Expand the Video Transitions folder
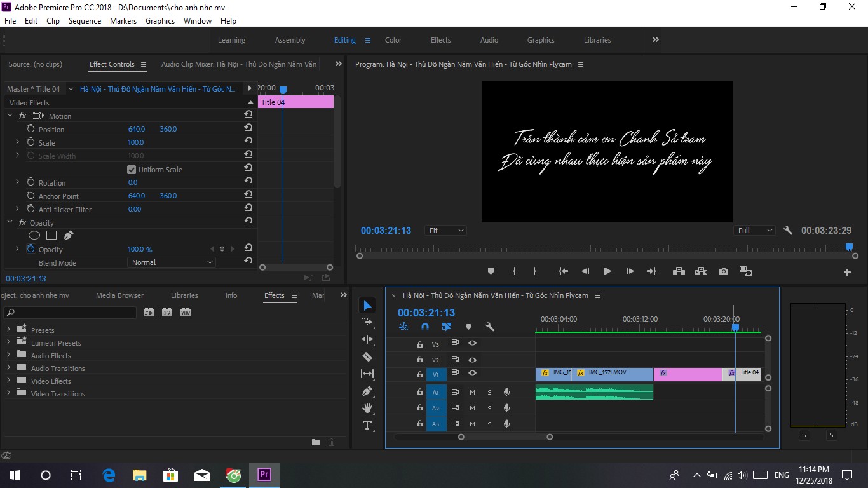 [9, 393]
